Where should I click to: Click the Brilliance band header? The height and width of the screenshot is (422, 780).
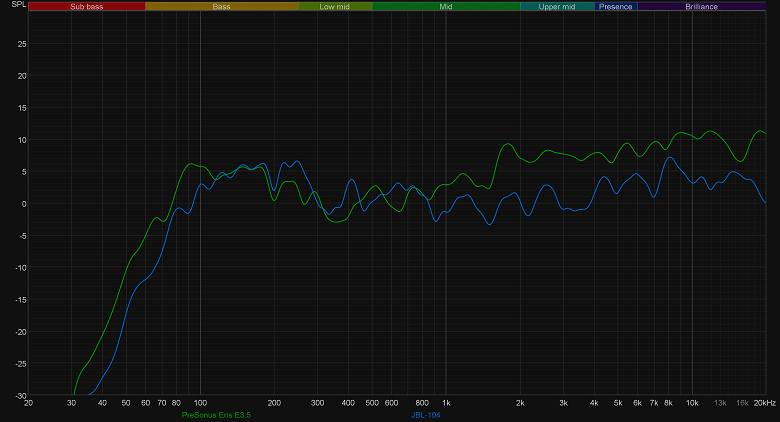[701, 6]
